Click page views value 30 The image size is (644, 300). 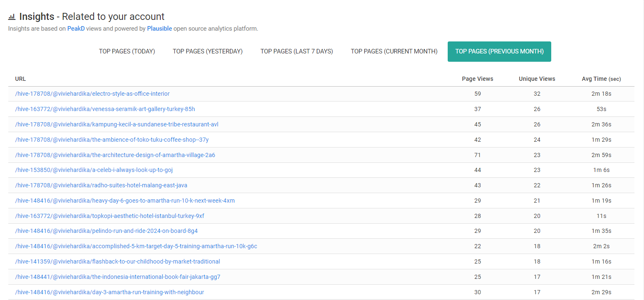point(478,292)
